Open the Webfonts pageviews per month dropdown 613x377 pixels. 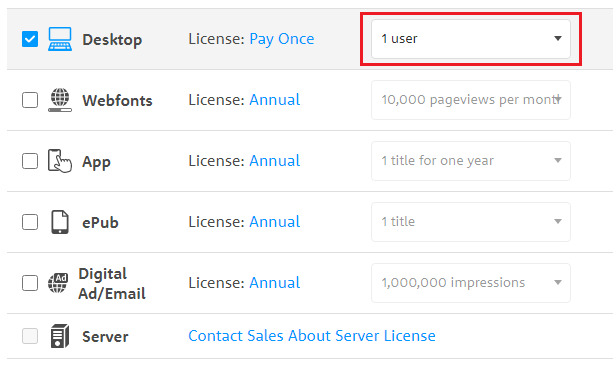click(x=471, y=100)
